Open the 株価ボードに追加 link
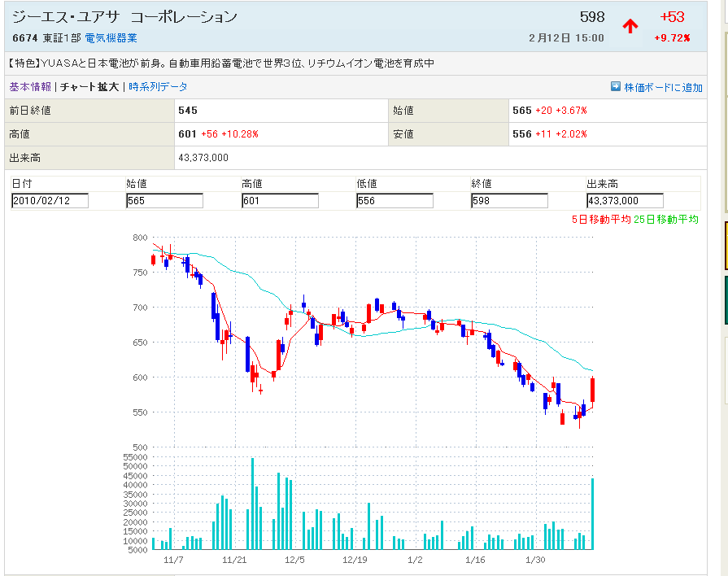The height and width of the screenshot is (576, 728). (x=663, y=87)
